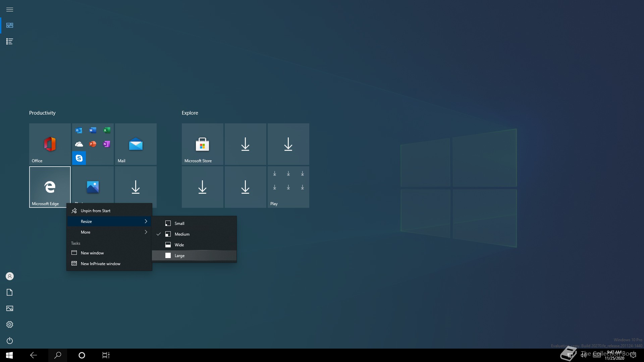The width and height of the screenshot is (644, 362).
Task: Open Documents from the Start sidebar
Action: click(10, 292)
